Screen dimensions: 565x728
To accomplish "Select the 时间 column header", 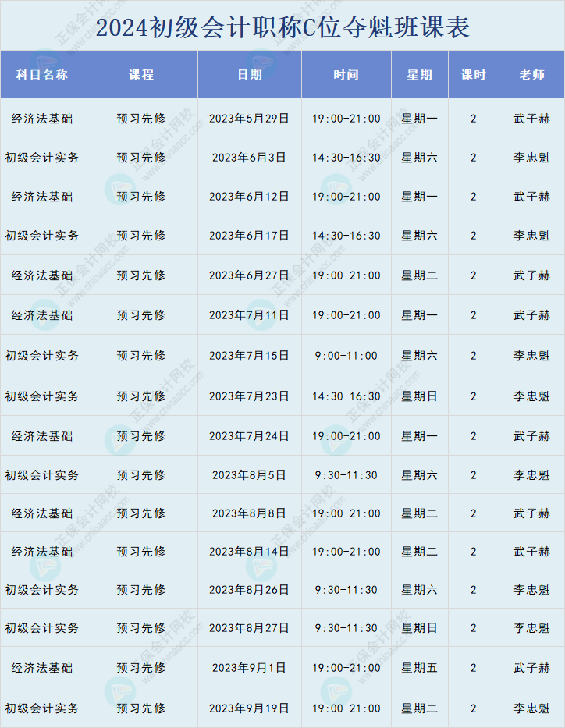I will click(x=346, y=74).
